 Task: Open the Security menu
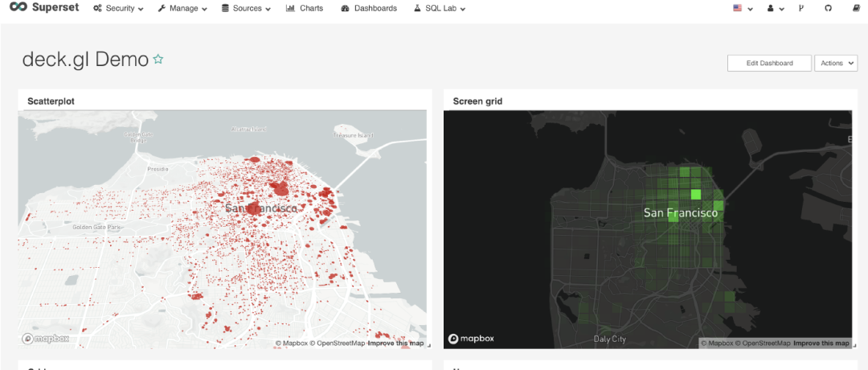118,8
